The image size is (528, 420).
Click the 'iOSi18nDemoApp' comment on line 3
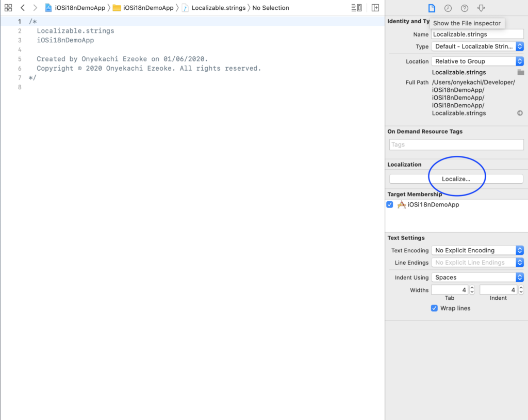click(65, 40)
